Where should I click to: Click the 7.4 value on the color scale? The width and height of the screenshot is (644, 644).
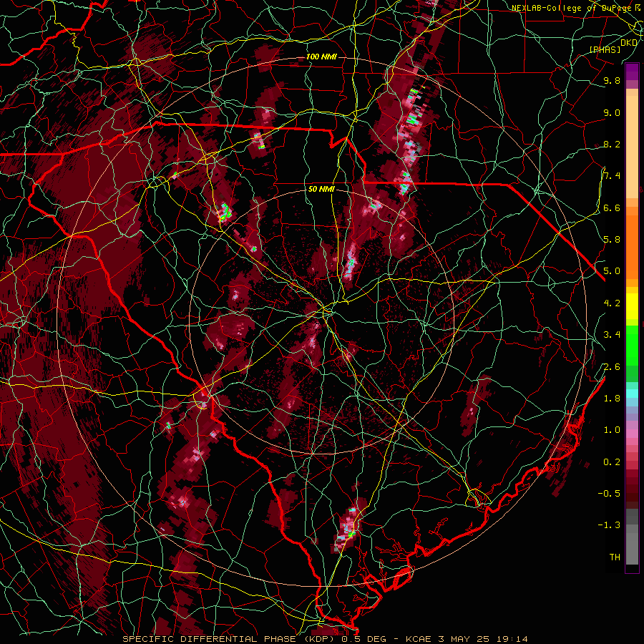pos(612,176)
